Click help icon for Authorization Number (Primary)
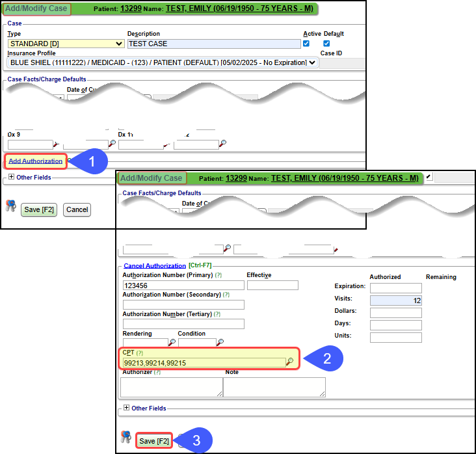Image resolution: width=476 pixels, height=454 pixels. pos(218,275)
